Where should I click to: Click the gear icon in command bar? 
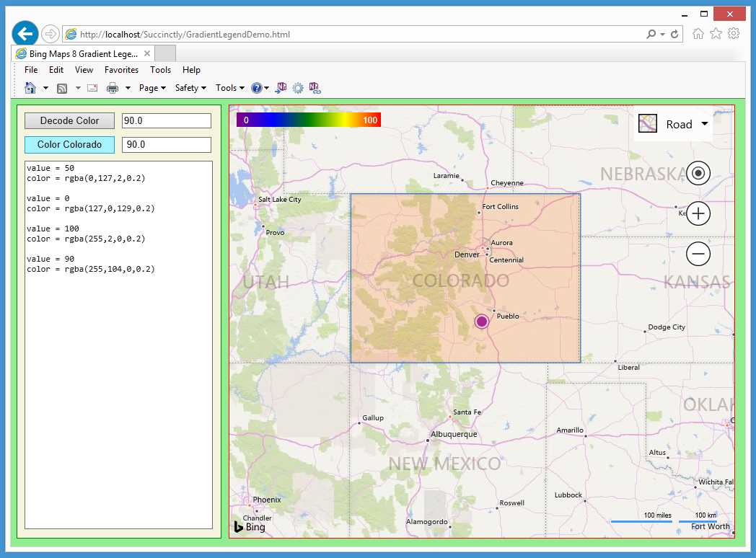[x=298, y=88]
